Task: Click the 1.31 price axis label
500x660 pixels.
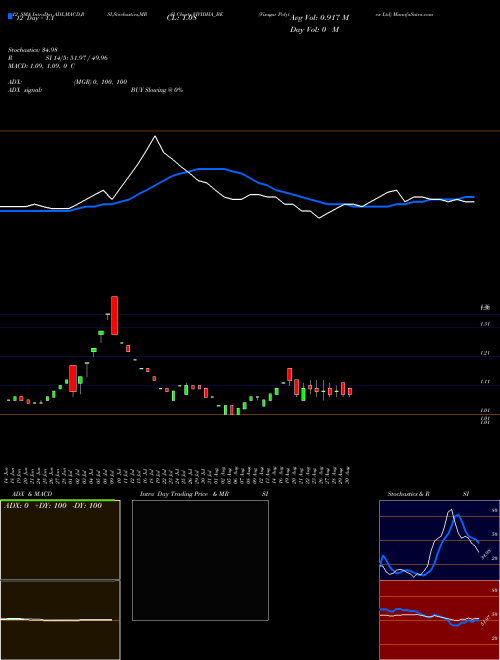Action: point(485,324)
